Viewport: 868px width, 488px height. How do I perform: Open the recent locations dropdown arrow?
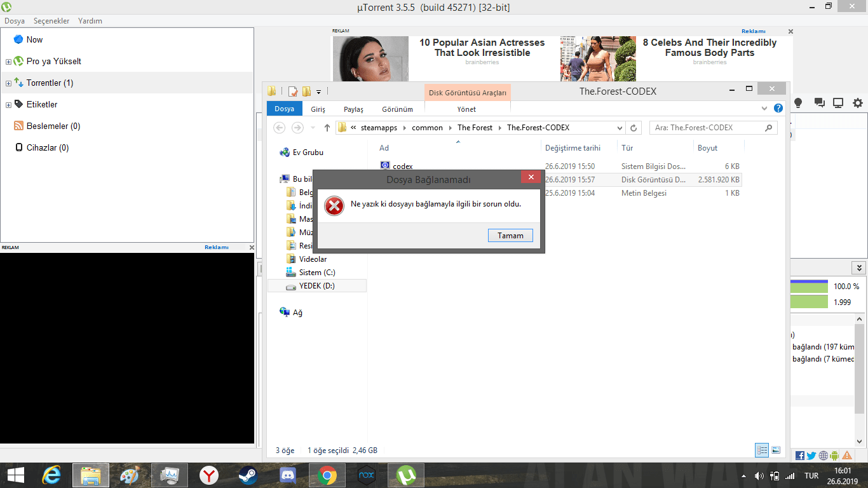(x=312, y=128)
